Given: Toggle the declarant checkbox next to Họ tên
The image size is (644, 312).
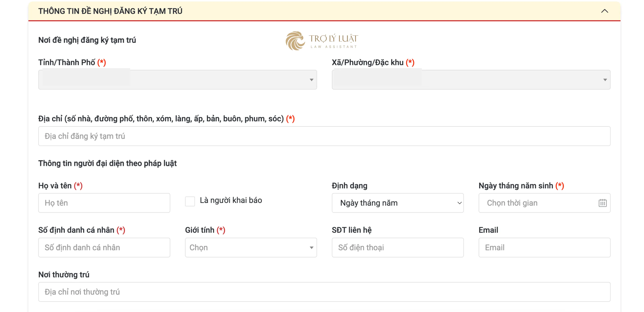Looking at the screenshot, I should 190,202.
